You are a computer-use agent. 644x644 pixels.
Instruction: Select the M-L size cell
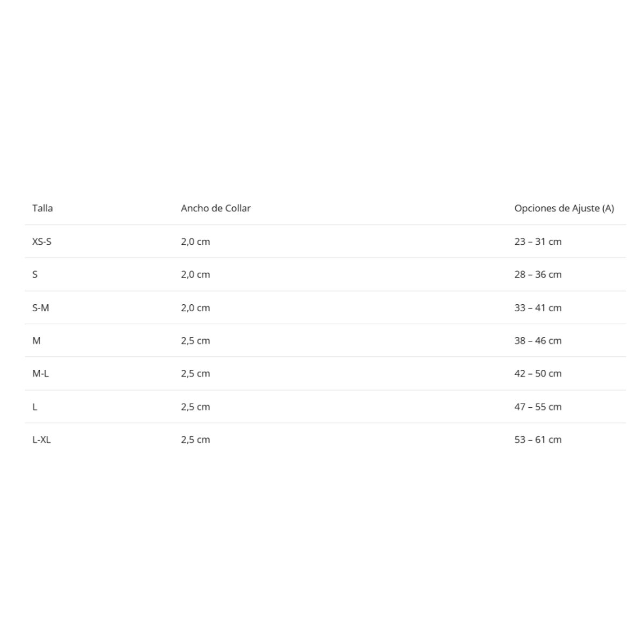coord(40,374)
